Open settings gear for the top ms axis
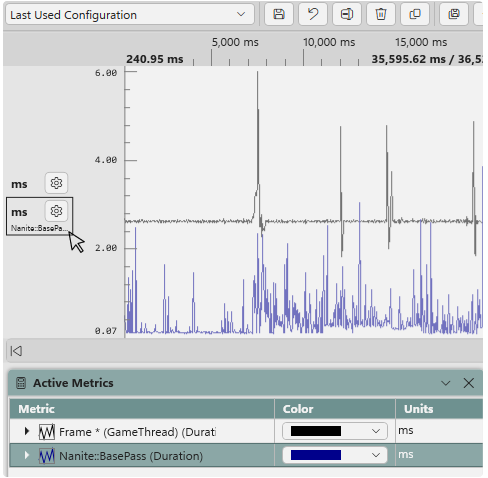488x478 pixels. click(56, 183)
